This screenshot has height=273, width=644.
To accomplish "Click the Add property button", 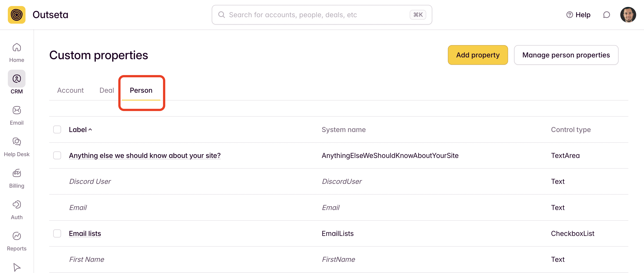I will 477,55.
